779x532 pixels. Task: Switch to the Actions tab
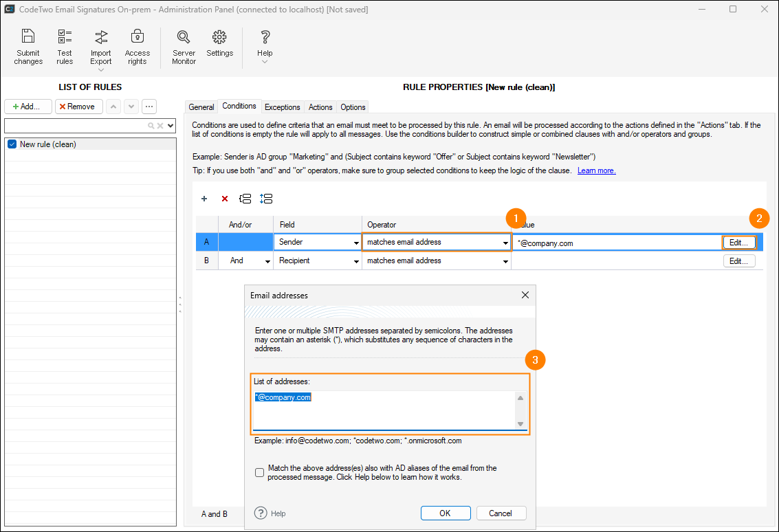click(320, 107)
